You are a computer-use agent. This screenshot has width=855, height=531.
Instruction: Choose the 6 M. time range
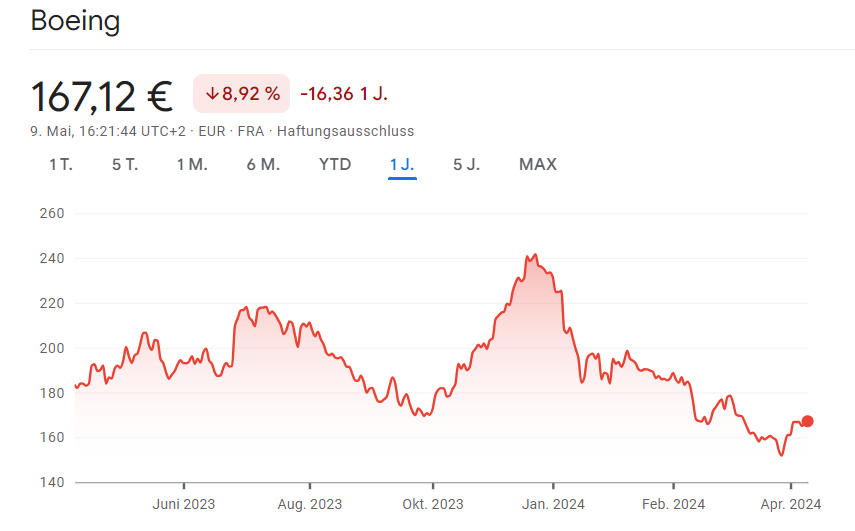click(263, 165)
